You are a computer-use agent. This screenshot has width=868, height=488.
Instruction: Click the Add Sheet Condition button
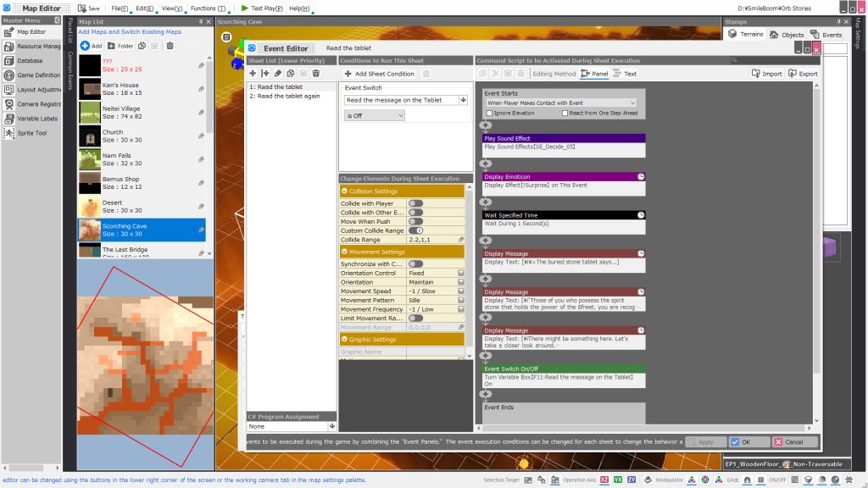click(379, 74)
